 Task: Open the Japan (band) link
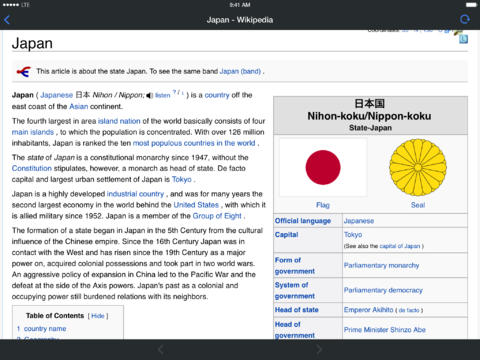point(240,71)
